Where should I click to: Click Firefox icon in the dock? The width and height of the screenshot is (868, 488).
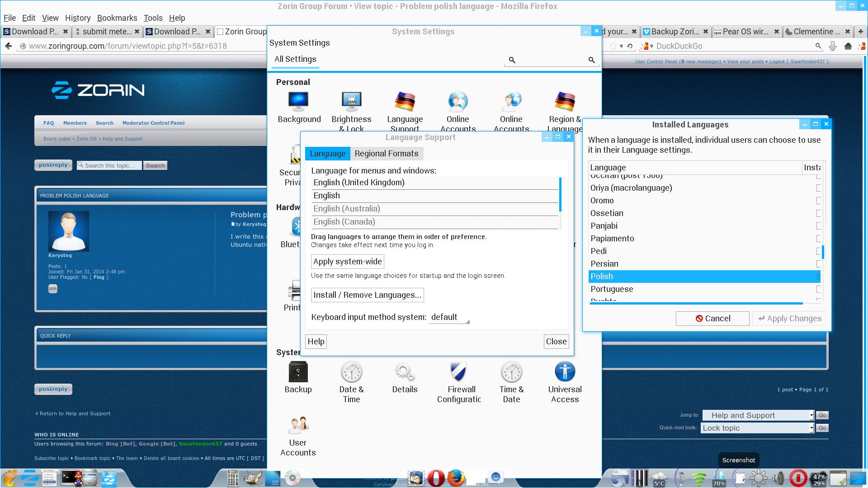[x=456, y=478]
